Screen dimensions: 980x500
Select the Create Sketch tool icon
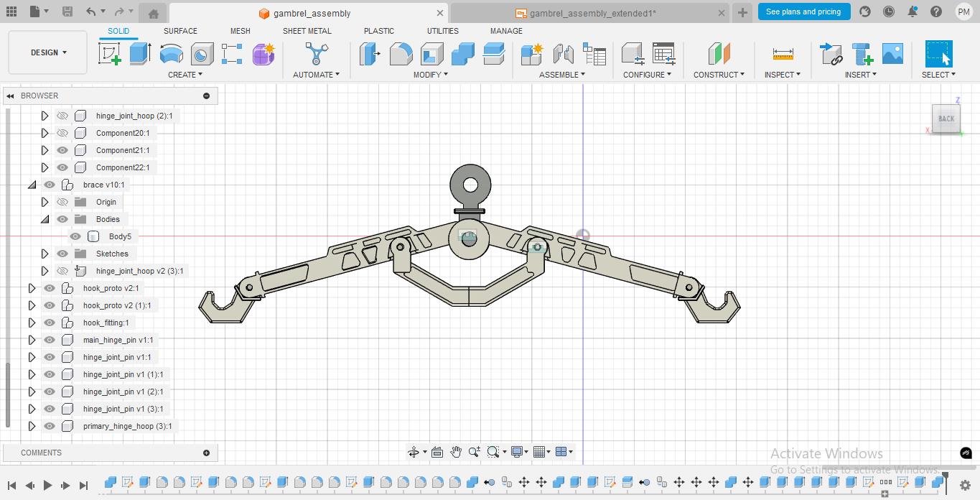tap(110, 54)
